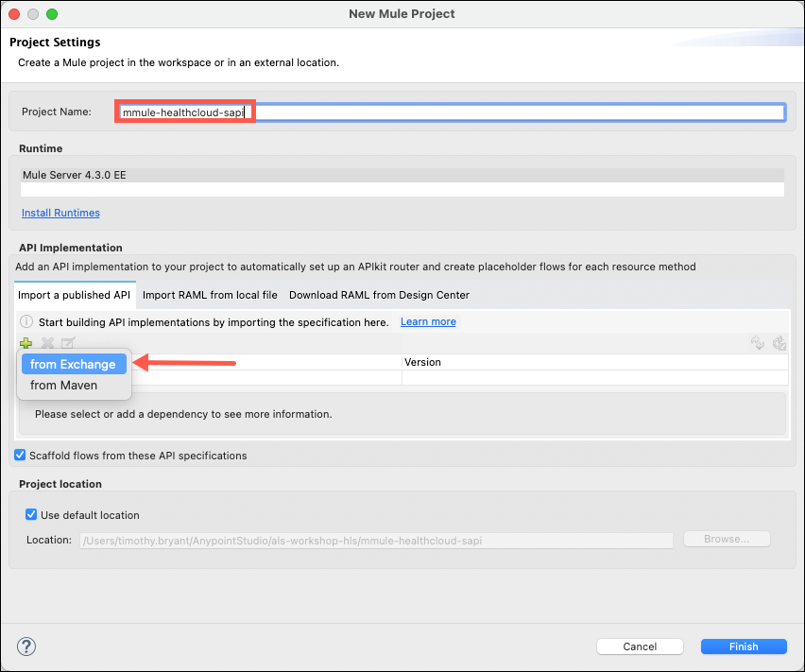This screenshot has width=805, height=672.
Task: Follow the Learn more link
Action: click(x=428, y=321)
